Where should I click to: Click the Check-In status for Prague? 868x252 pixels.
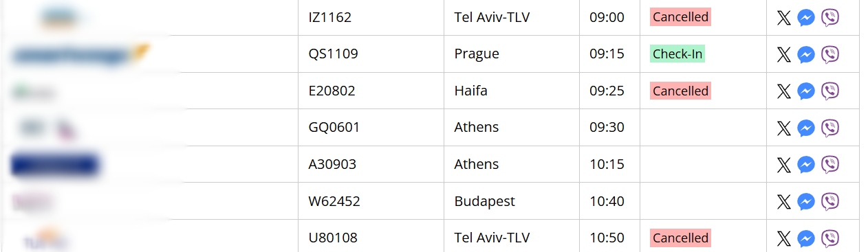click(677, 54)
